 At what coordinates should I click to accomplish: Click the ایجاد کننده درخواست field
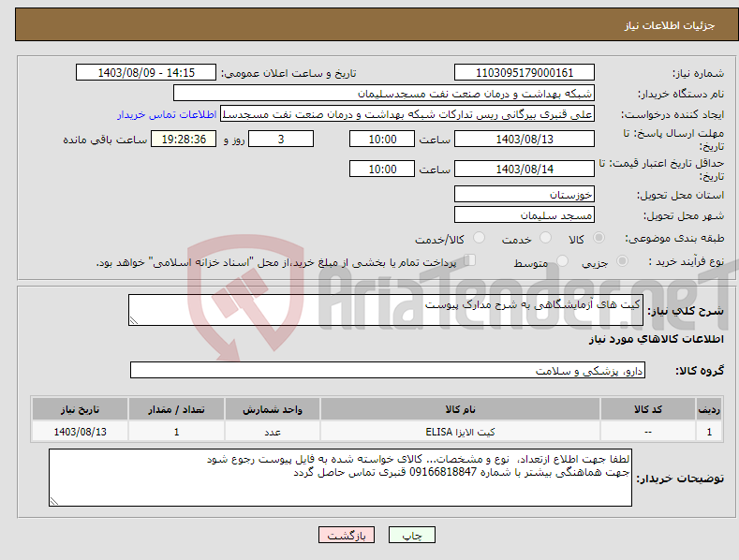point(407,114)
